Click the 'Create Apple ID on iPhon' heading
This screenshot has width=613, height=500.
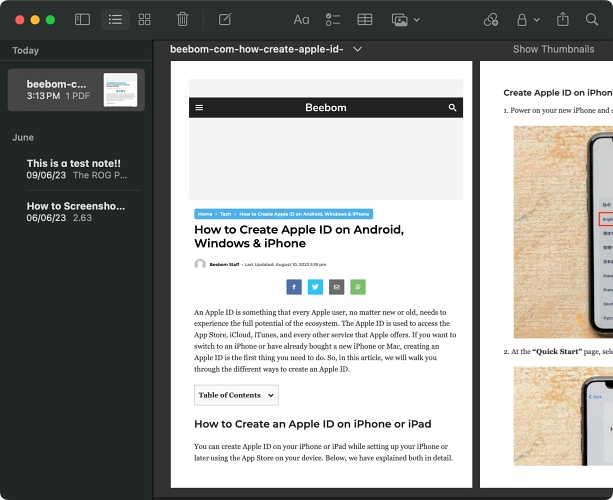(558, 93)
